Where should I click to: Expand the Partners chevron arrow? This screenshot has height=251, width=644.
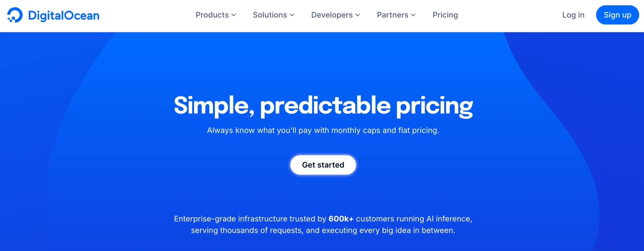click(413, 16)
